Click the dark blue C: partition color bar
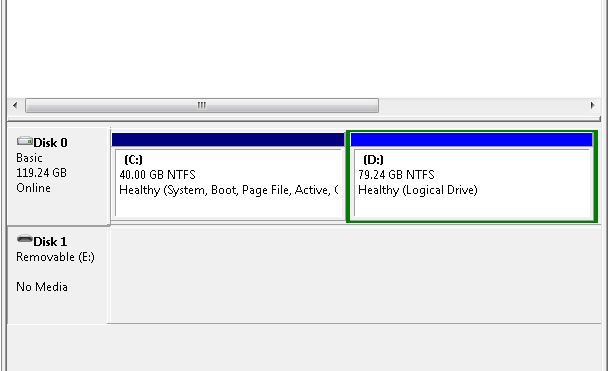 point(228,140)
